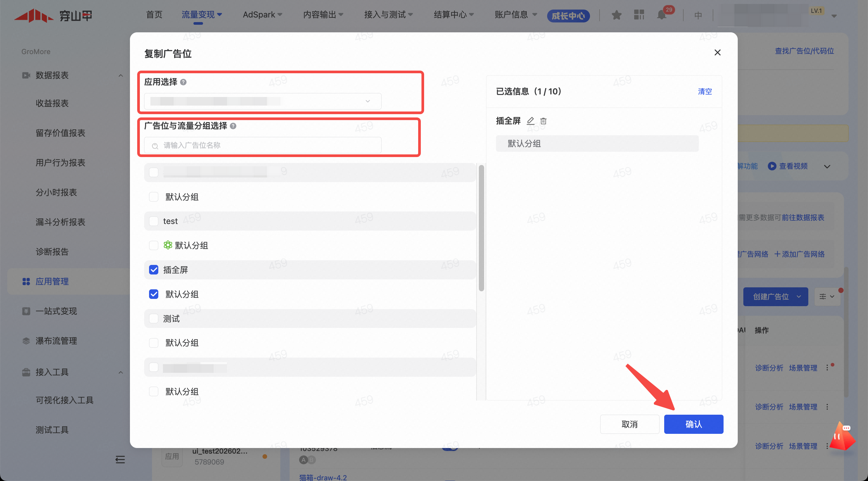Open notifications bell icon in header
This screenshot has height=481, width=868.
662,15
